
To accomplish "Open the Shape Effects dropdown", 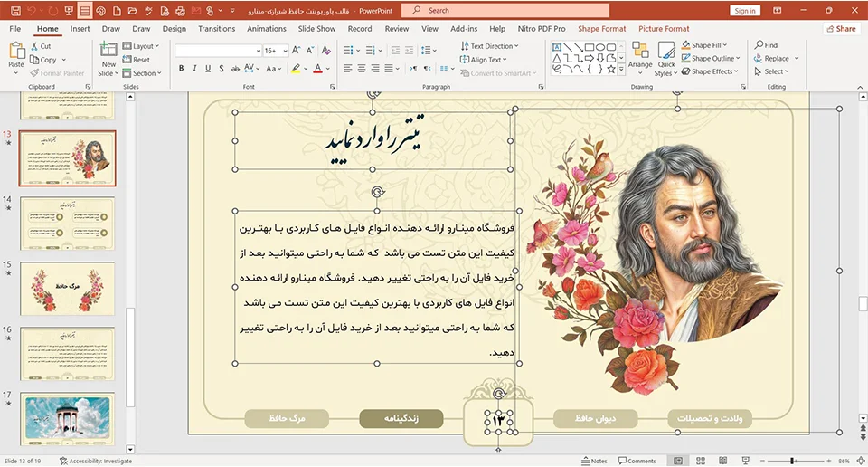I will (711, 71).
